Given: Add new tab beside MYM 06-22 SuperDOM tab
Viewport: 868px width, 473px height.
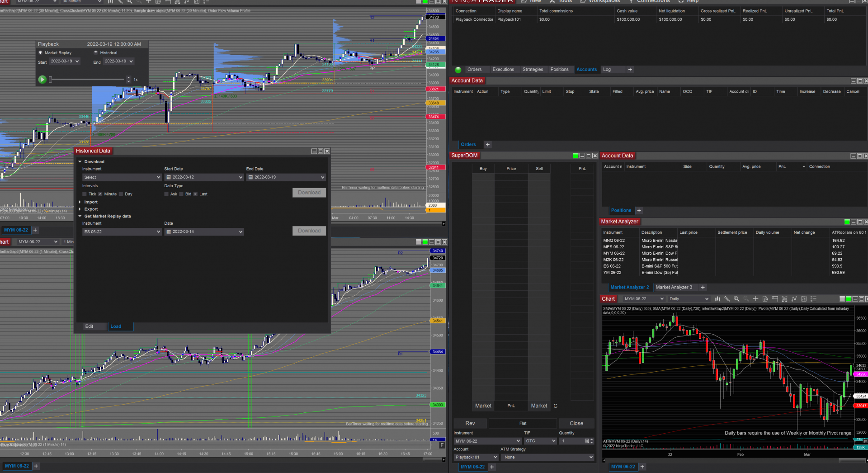Looking at the screenshot, I should 492,467.
